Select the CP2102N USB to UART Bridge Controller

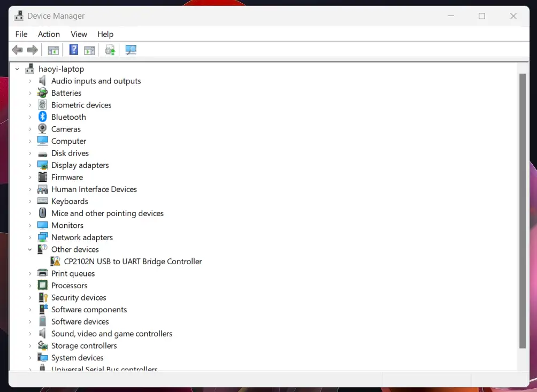point(132,261)
